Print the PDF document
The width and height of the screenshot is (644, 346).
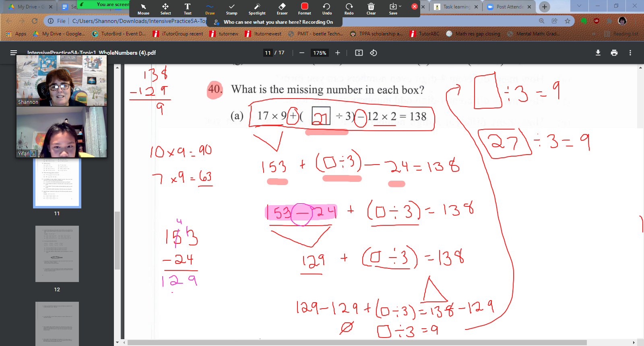coord(614,53)
